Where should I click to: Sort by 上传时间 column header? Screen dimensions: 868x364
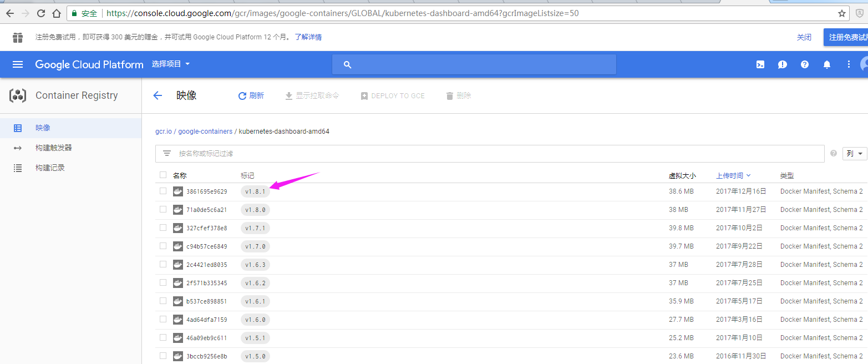pyautogui.click(x=733, y=175)
